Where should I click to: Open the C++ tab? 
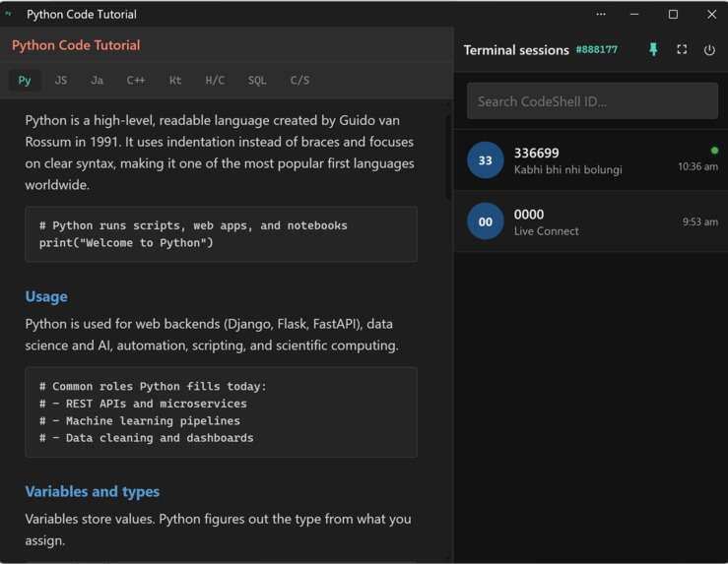pos(136,81)
